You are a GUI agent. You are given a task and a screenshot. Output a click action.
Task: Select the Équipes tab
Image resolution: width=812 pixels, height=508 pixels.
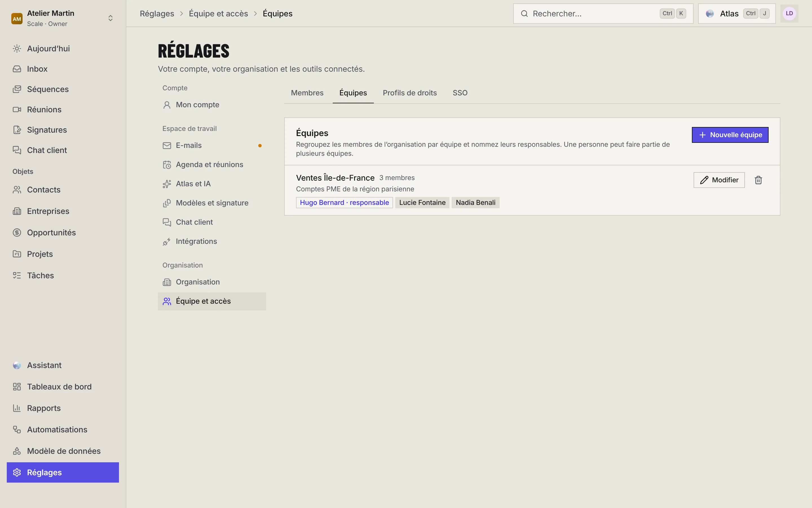click(353, 93)
